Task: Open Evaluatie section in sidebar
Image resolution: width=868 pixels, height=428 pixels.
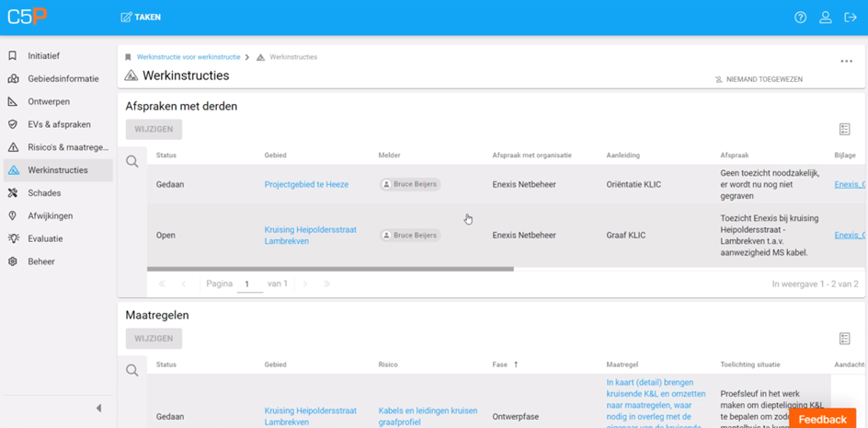Action: point(45,238)
